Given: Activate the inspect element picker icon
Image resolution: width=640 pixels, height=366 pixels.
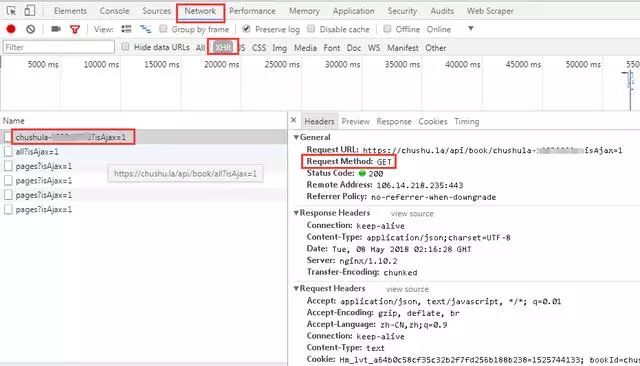Looking at the screenshot, I should [x=11, y=11].
